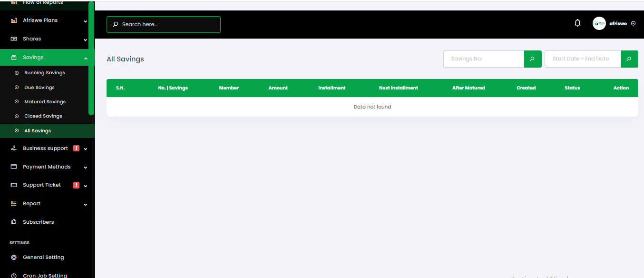Click the Subscribers thumbs-up icon
Screen dimensions: 644x278
[x=14, y=222]
